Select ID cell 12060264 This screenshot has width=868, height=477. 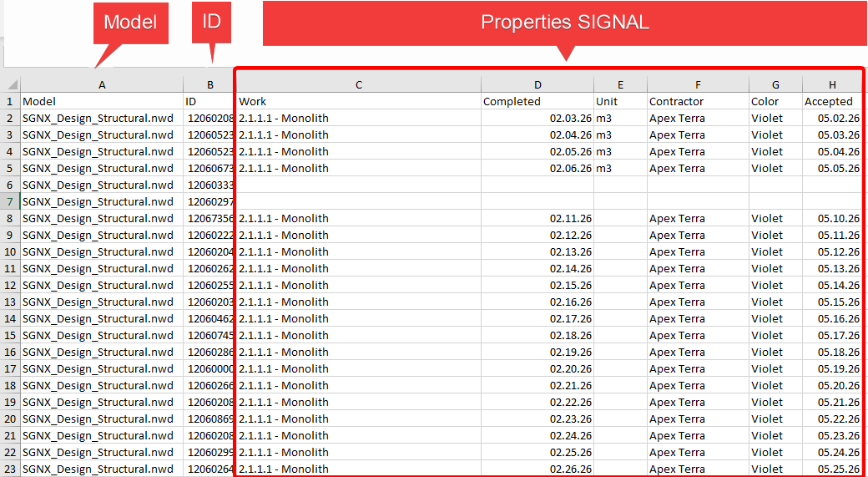pos(209,469)
